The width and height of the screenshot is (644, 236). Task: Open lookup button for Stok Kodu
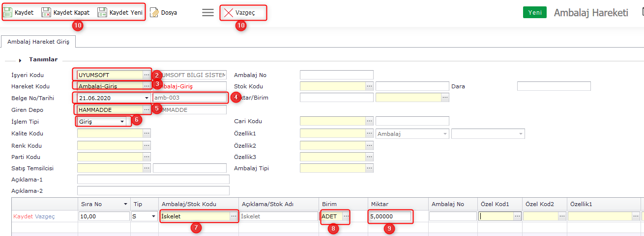(369, 86)
